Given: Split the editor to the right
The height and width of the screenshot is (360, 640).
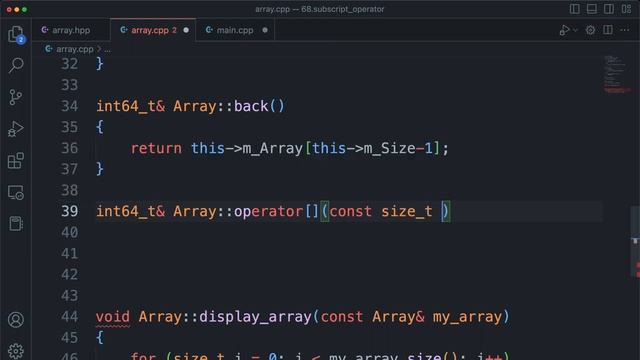Looking at the screenshot, I should (608, 30).
